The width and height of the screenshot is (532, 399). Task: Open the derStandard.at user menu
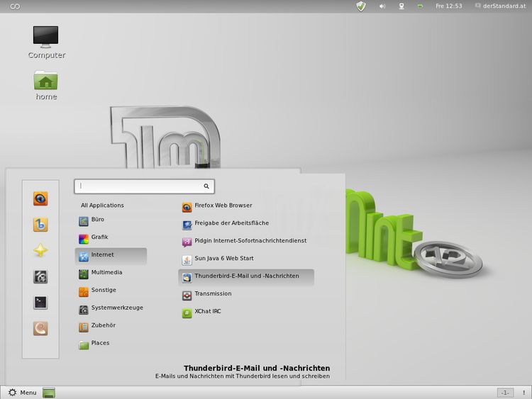tap(504, 6)
